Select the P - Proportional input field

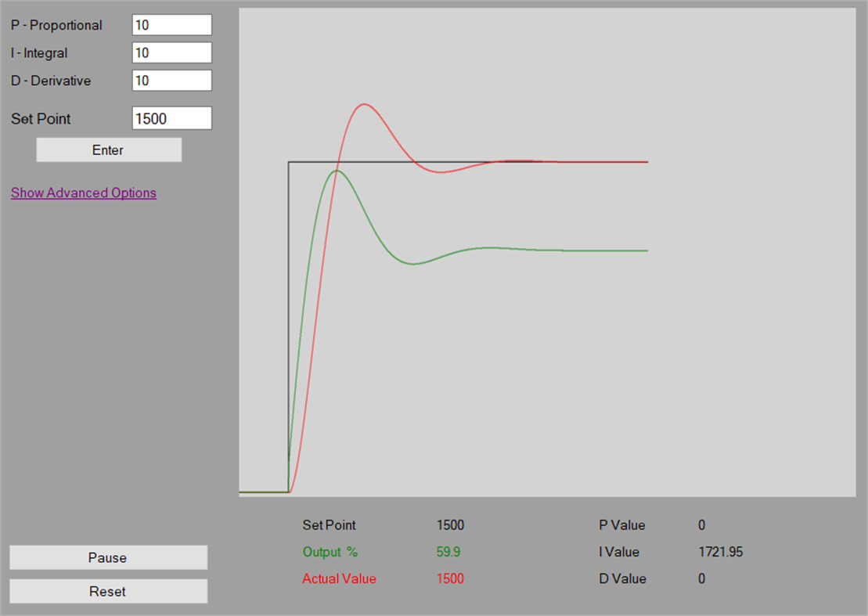[x=171, y=24]
